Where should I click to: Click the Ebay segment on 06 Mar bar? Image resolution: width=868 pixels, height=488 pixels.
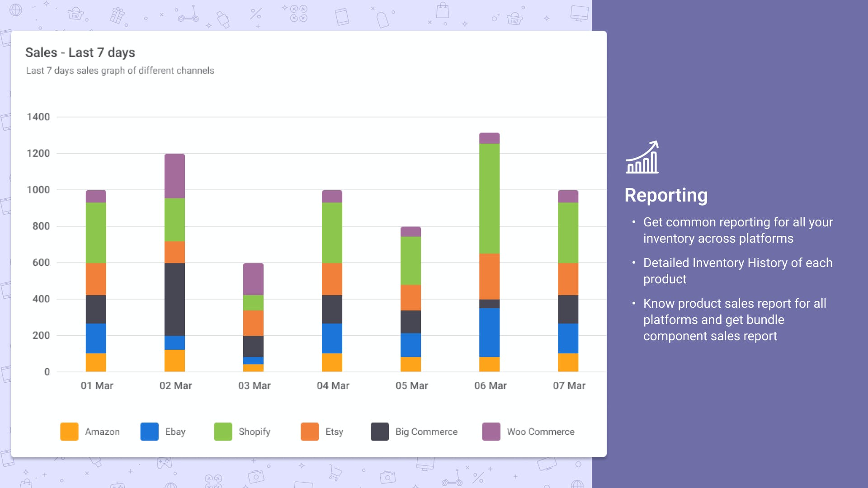(489, 333)
